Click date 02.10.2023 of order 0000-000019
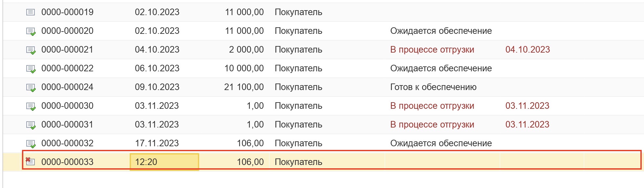This screenshot has height=188, width=644. tap(157, 12)
